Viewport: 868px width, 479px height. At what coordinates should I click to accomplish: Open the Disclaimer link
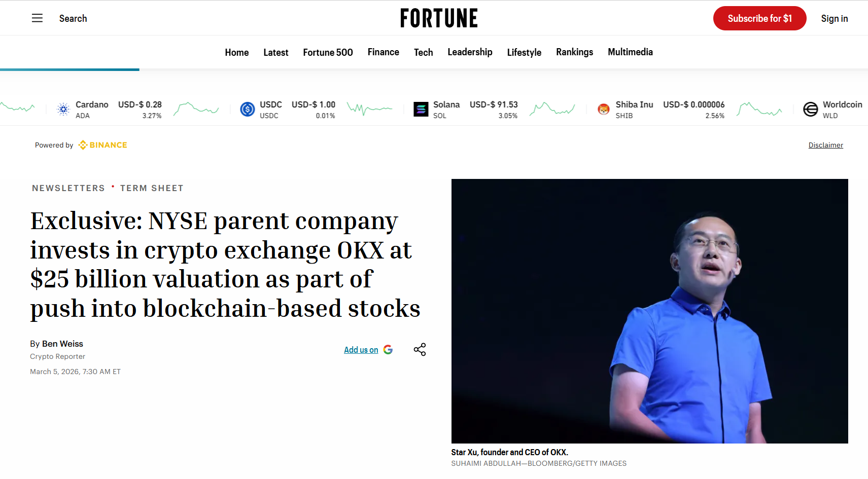click(x=825, y=145)
